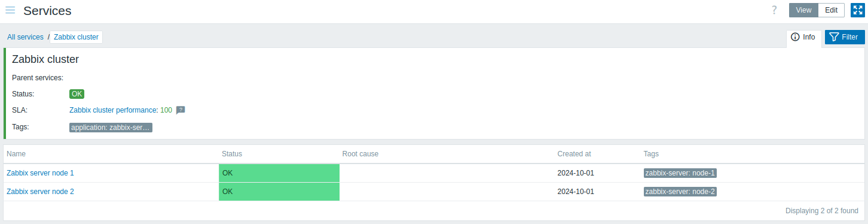
Task: Toggle kiosk fullscreen mode icon
Action: click(x=857, y=10)
